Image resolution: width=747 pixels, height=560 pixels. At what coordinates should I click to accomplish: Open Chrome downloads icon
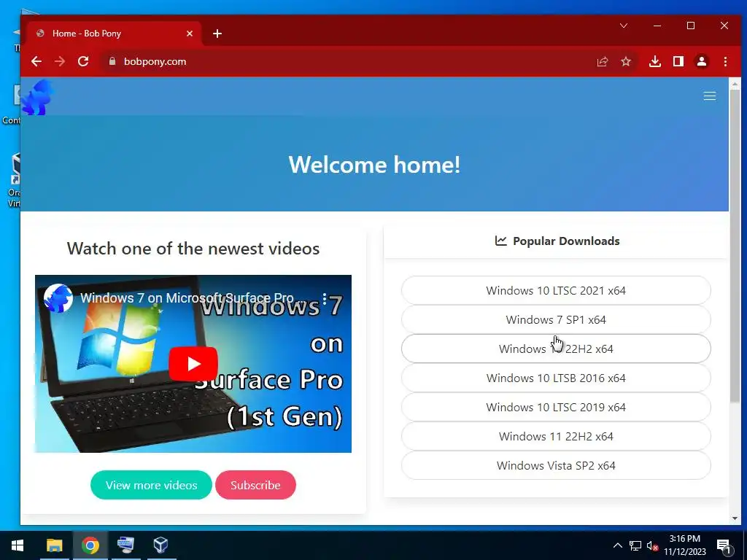click(x=655, y=61)
